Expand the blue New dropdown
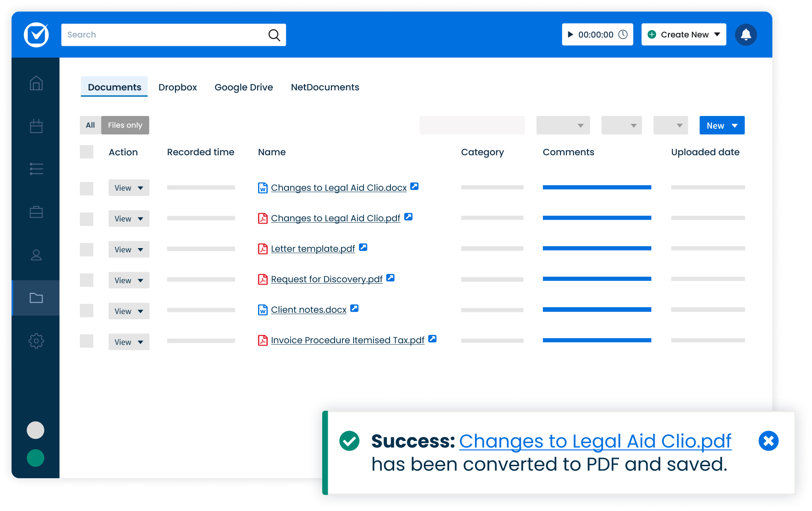The image size is (812, 511). click(722, 125)
